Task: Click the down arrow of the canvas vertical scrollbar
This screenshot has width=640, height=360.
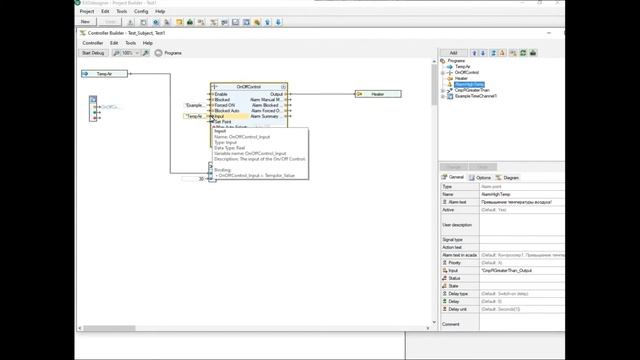Action: click(x=434, y=322)
